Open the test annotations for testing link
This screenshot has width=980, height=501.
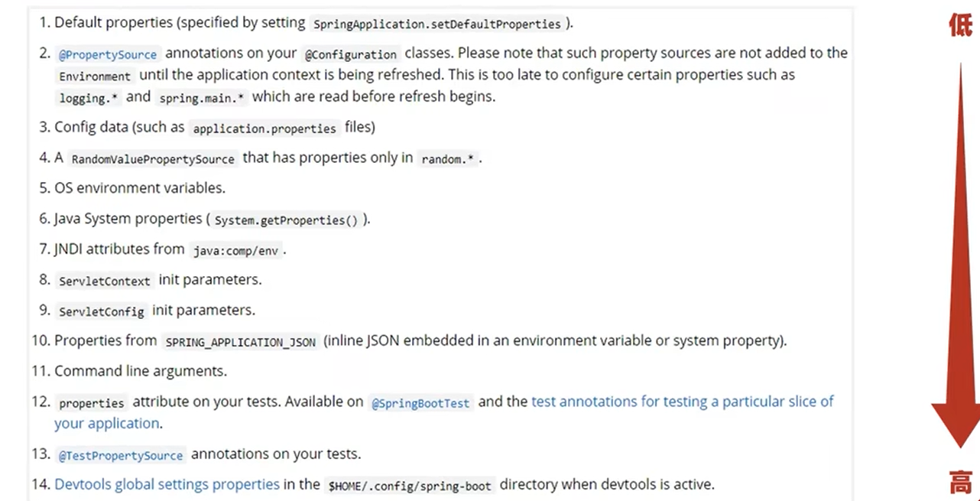tap(683, 402)
